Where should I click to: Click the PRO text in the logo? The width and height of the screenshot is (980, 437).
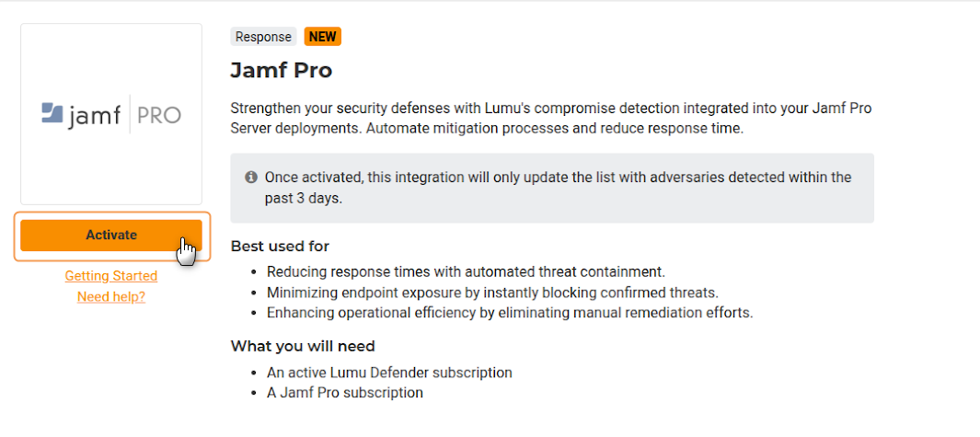[x=158, y=115]
